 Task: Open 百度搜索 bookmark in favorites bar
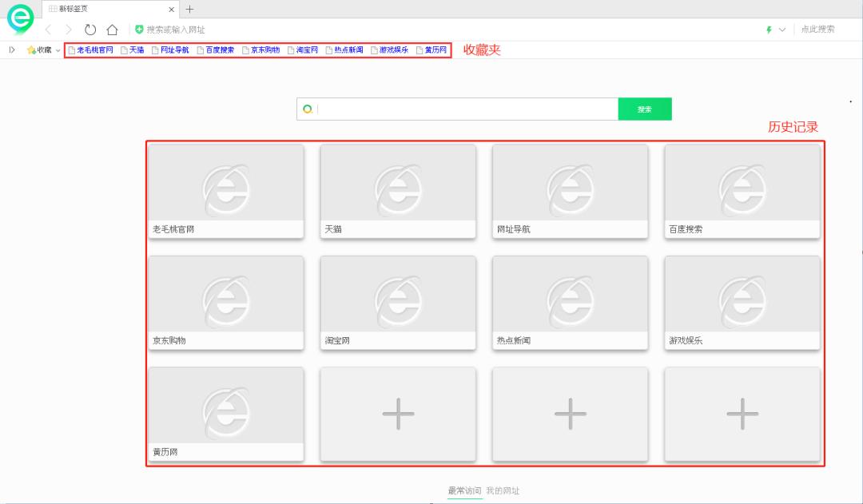tap(216, 50)
